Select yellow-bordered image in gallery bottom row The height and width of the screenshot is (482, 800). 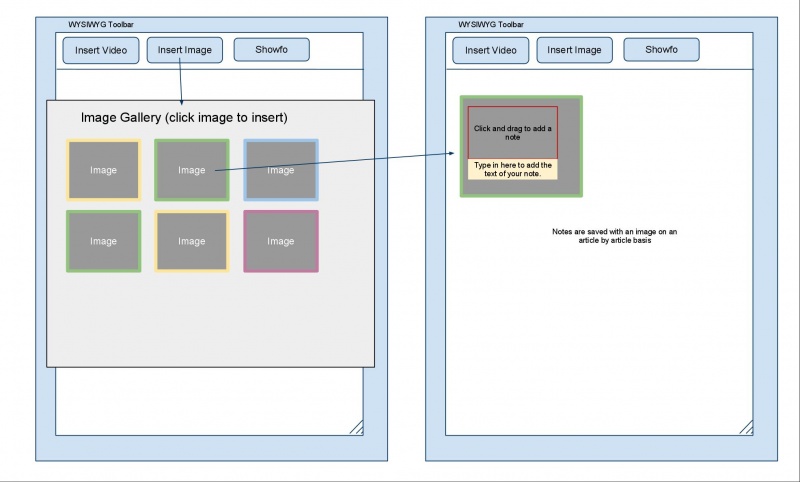192,241
